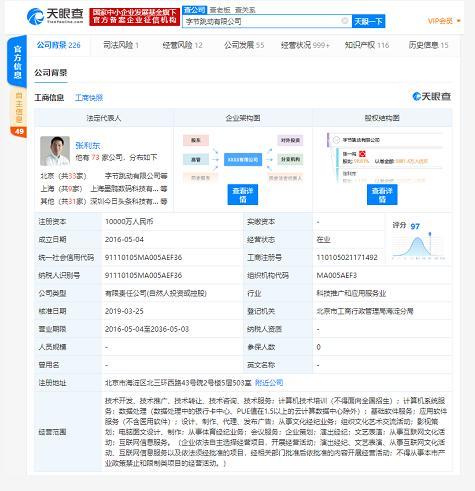Open the 公司背景 226 tab

coord(59,45)
